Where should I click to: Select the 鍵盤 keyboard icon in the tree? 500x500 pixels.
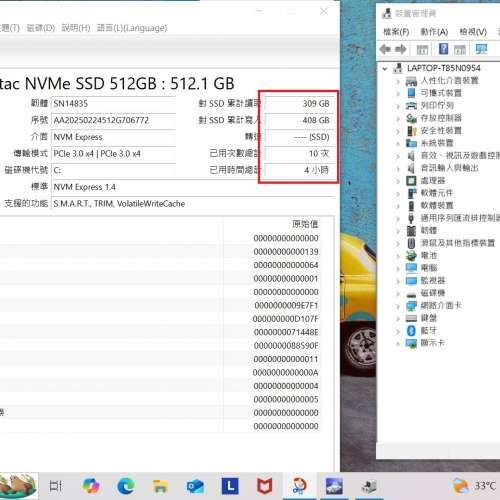point(411,318)
